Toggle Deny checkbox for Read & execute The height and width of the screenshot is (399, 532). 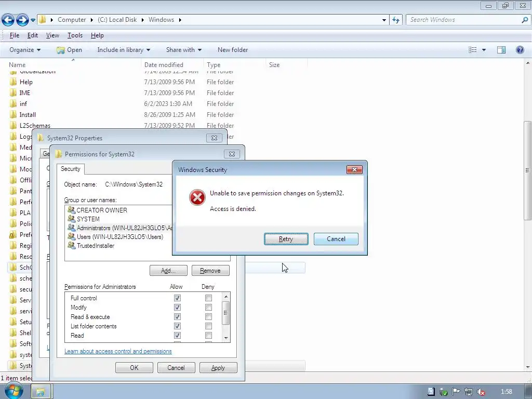(208, 316)
